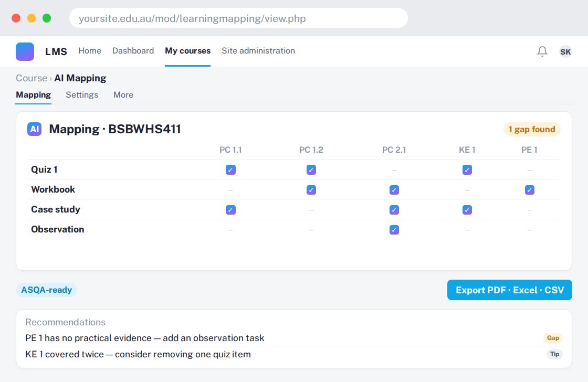
Task: Open Site administration menu item
Action: point(258,50)
